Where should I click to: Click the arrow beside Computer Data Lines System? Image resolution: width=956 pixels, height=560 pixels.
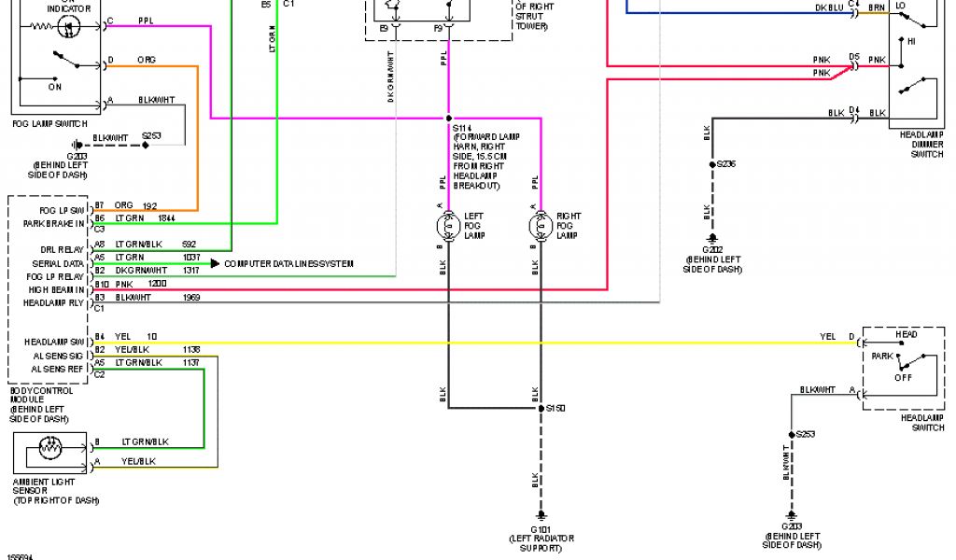point(216,264)
